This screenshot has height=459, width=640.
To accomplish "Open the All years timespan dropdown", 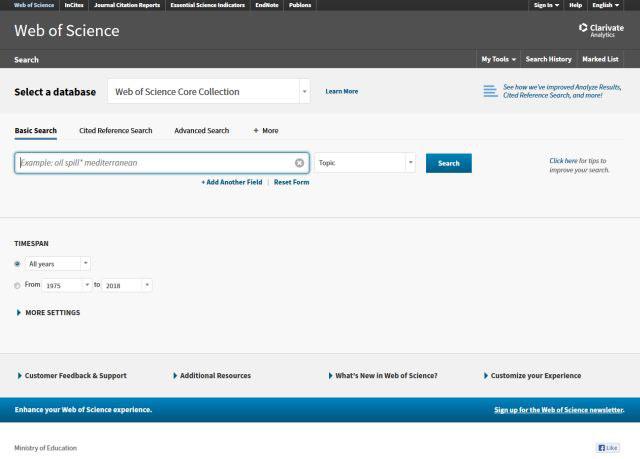I will [58, 264].
